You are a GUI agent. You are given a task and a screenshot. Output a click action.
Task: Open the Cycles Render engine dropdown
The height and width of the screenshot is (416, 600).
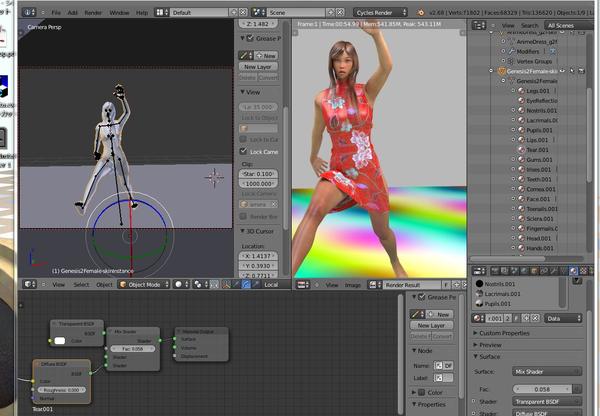pyautogui.click(x=382, y=13)
